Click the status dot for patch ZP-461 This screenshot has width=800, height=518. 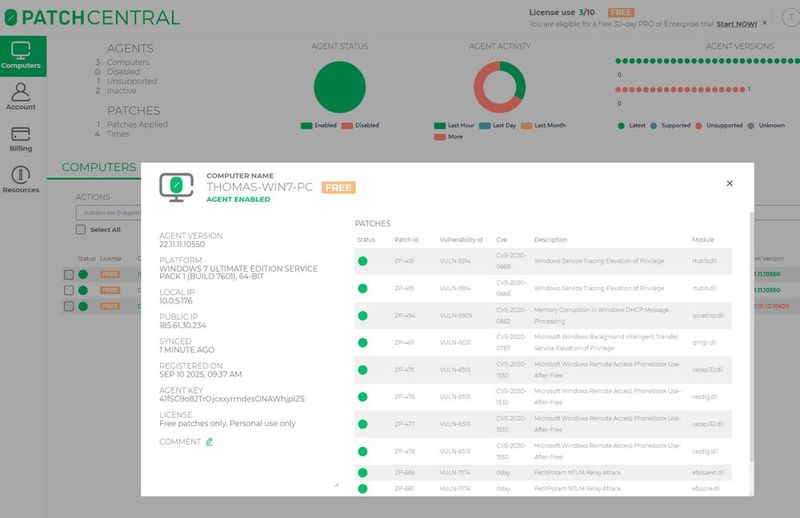point(363,341)
